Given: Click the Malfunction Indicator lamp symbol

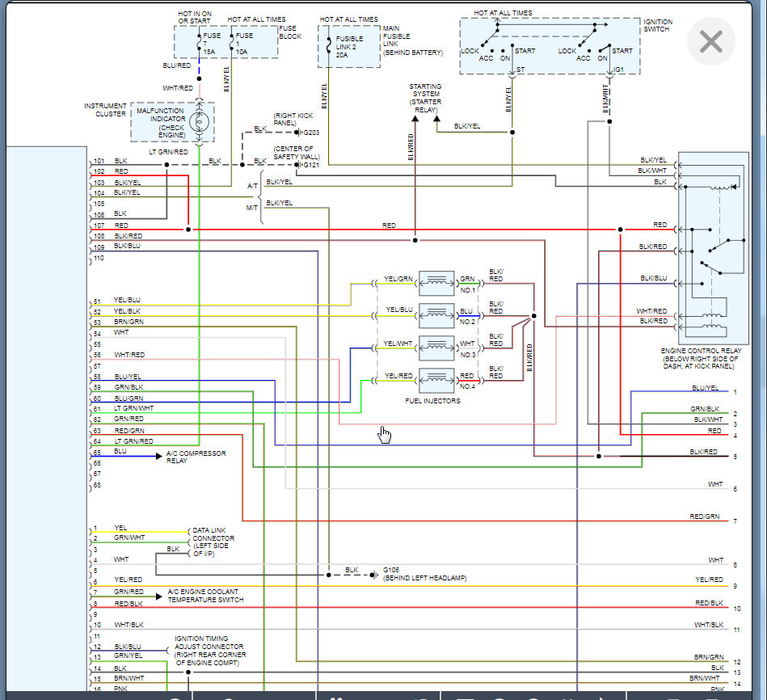Looking at the screenshot, I should 199,122.
